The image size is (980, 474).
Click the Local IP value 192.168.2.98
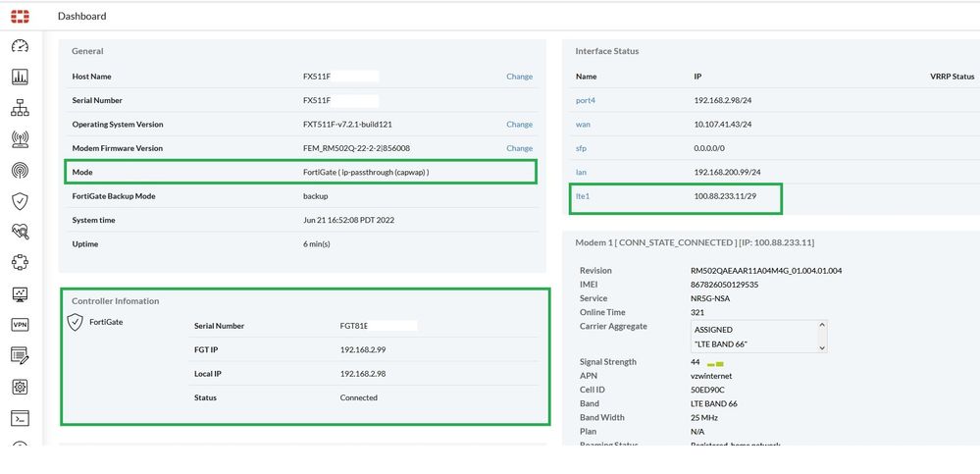tap(363, 373)
